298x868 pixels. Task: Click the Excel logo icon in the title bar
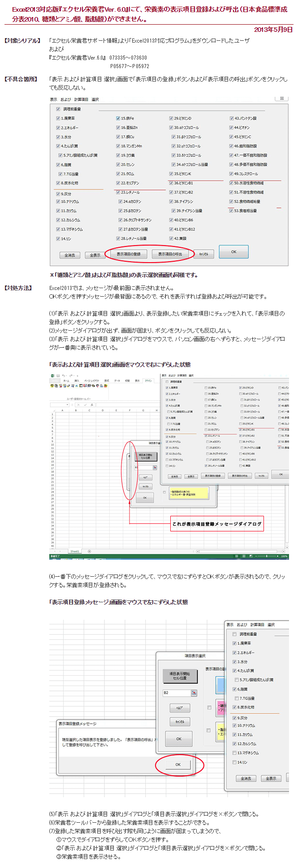coord(52,376)
